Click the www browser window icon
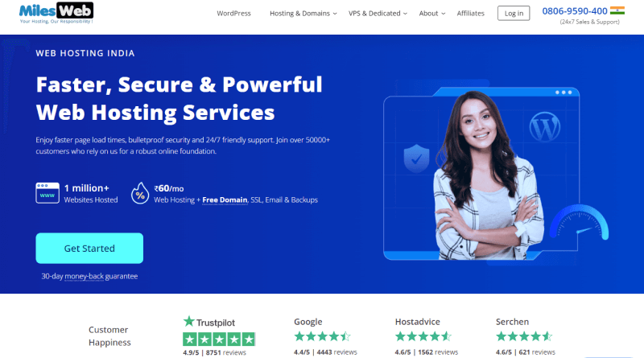644x358 pixels. tap(47, 193)
